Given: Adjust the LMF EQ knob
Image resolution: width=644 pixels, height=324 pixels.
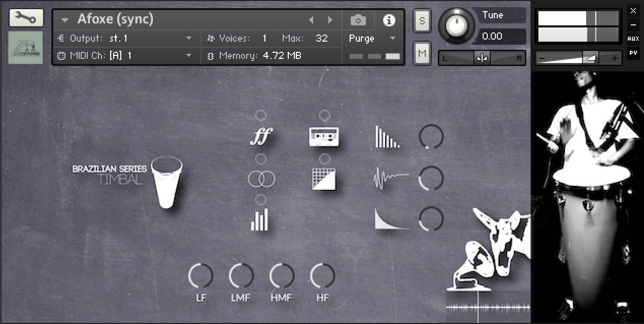Looking at the screenshot, I should click(x=241, y=276).
